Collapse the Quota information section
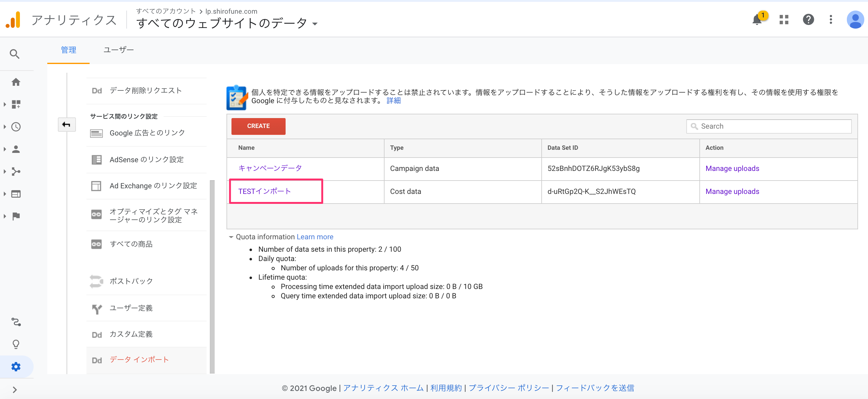868x399 pixels. [231, 237]
